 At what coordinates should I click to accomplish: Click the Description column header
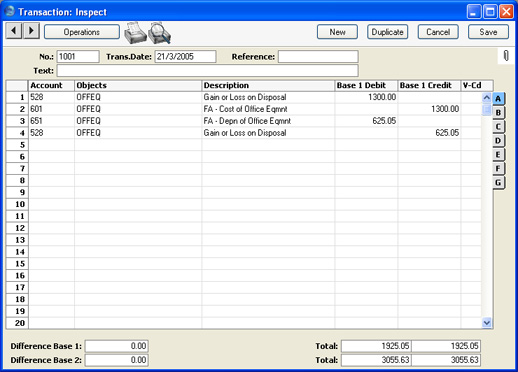click(x=268, y=85)
